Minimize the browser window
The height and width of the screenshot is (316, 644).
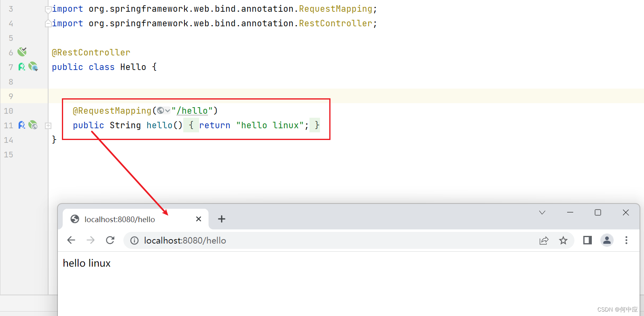tap(570, 212)
